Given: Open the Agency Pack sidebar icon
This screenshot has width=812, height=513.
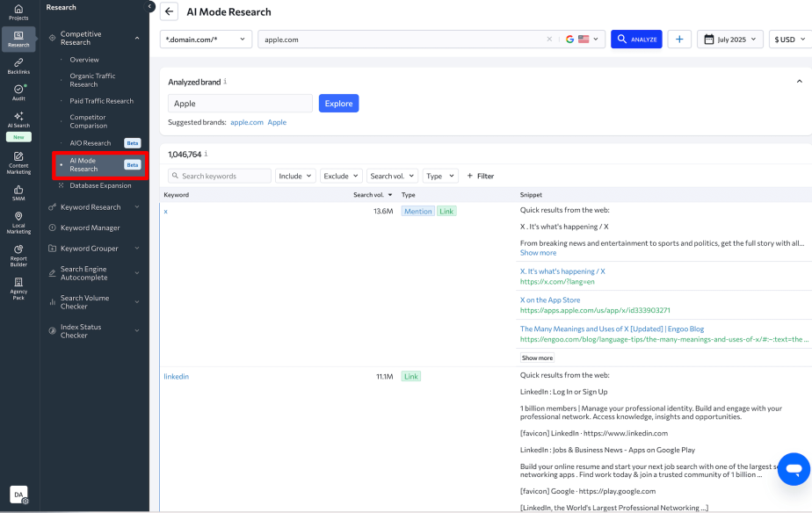Looking at the screenshot, I should coord(18,284).
